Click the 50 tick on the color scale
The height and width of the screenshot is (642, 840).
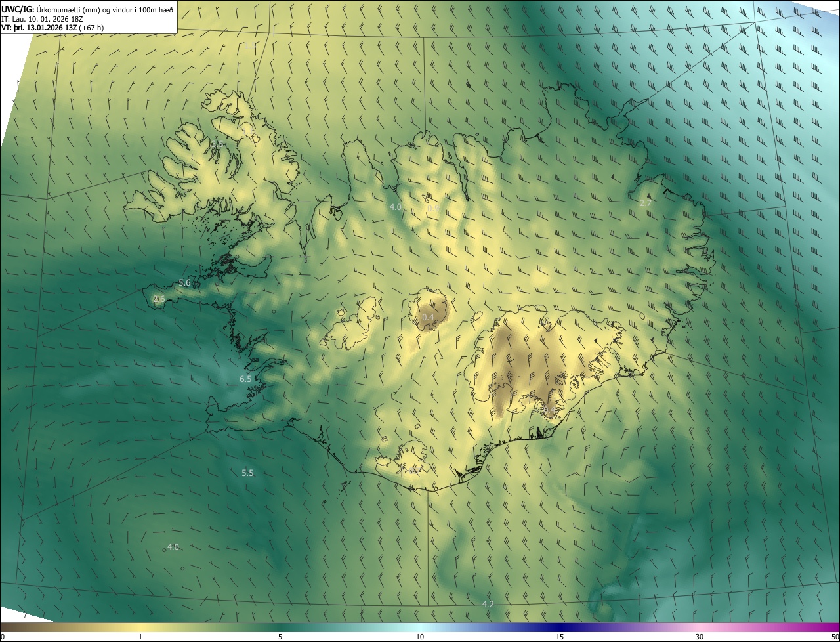coord(834,637)
